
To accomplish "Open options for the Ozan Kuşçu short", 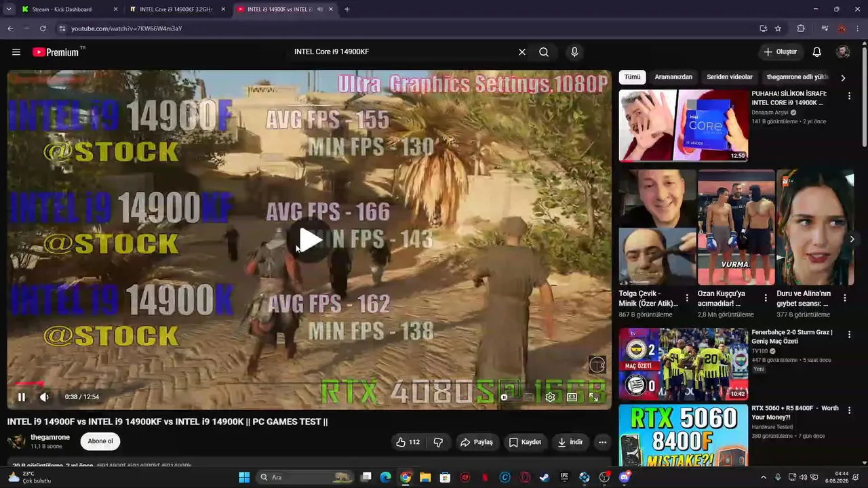I will pos(766,298).
